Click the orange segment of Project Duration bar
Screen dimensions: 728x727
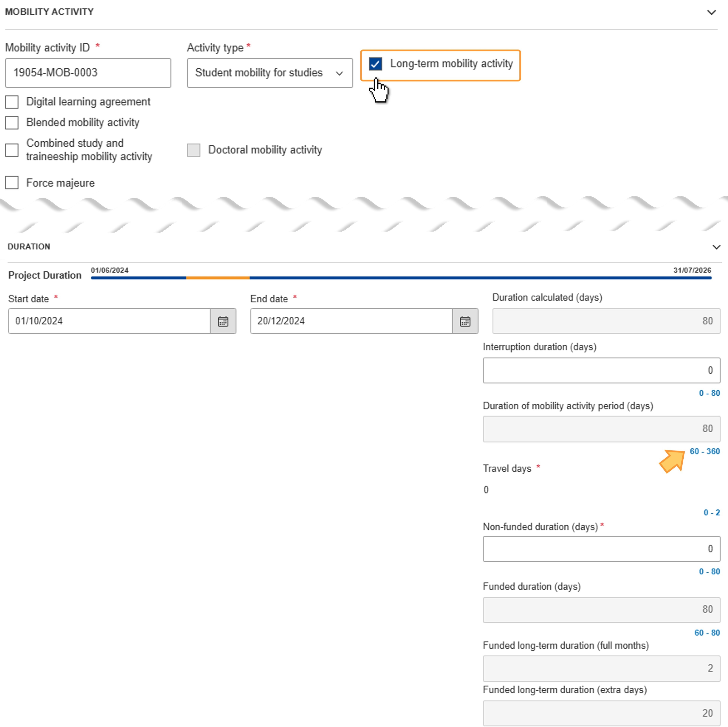(218, 278)
